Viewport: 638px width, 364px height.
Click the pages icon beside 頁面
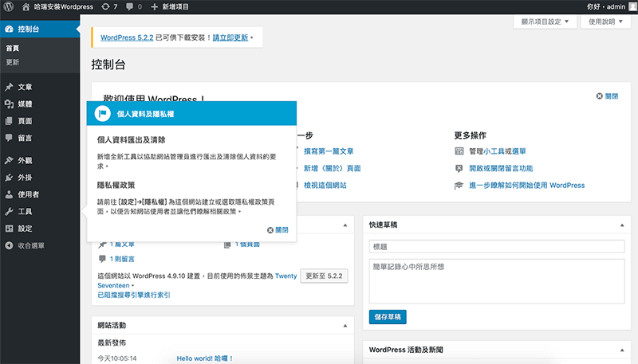[x=9, y=121]
